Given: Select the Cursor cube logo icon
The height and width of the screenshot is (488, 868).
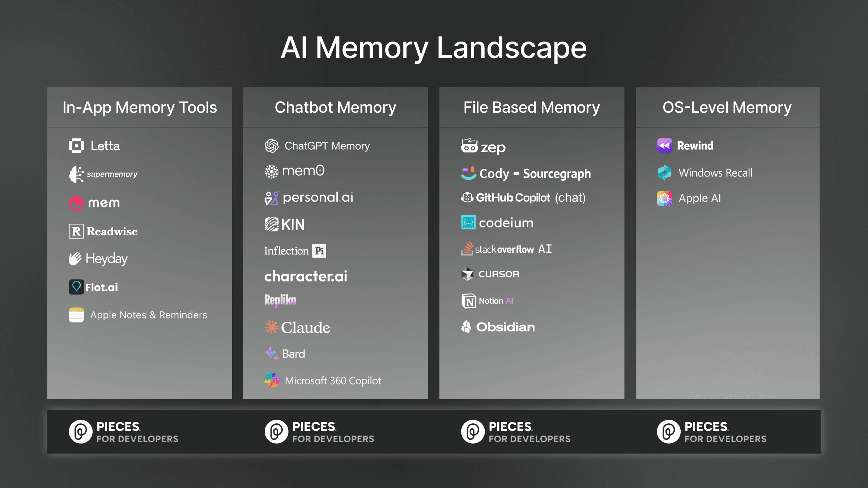Looking at the screenshot, I should point(467,274).
